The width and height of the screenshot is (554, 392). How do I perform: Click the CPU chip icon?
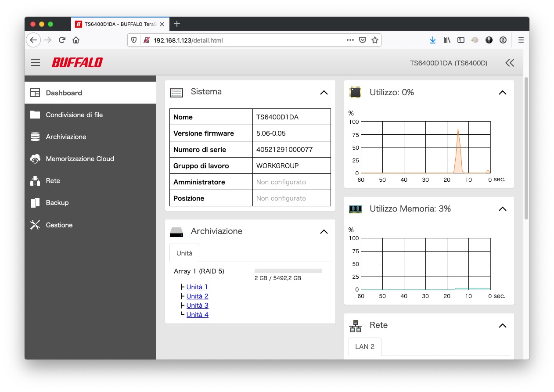click(x=355, y=92)
